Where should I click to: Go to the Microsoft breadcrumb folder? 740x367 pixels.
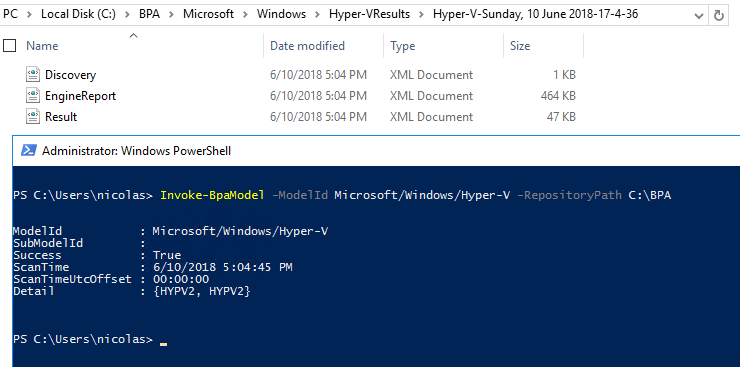coord(209,14)
